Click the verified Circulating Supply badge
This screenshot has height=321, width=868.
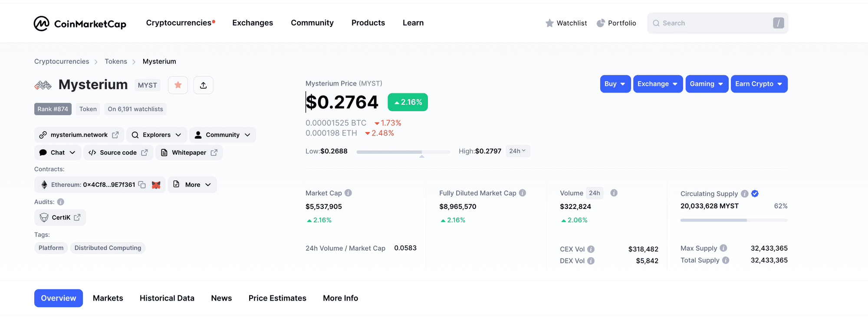click(755, 194)
